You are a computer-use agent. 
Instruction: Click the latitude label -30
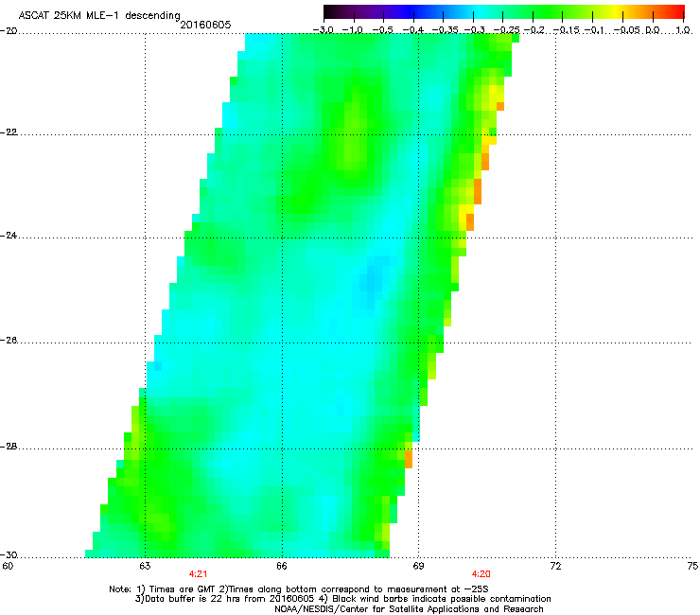9,555
